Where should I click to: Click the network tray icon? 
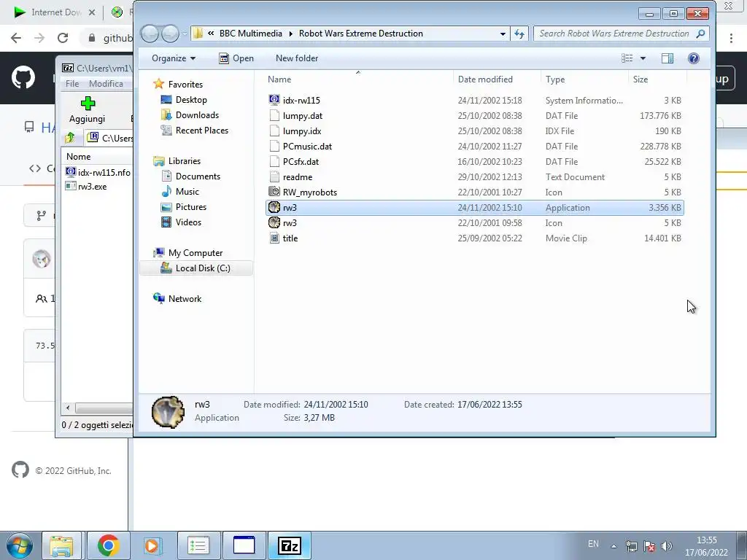pos(631,546)
